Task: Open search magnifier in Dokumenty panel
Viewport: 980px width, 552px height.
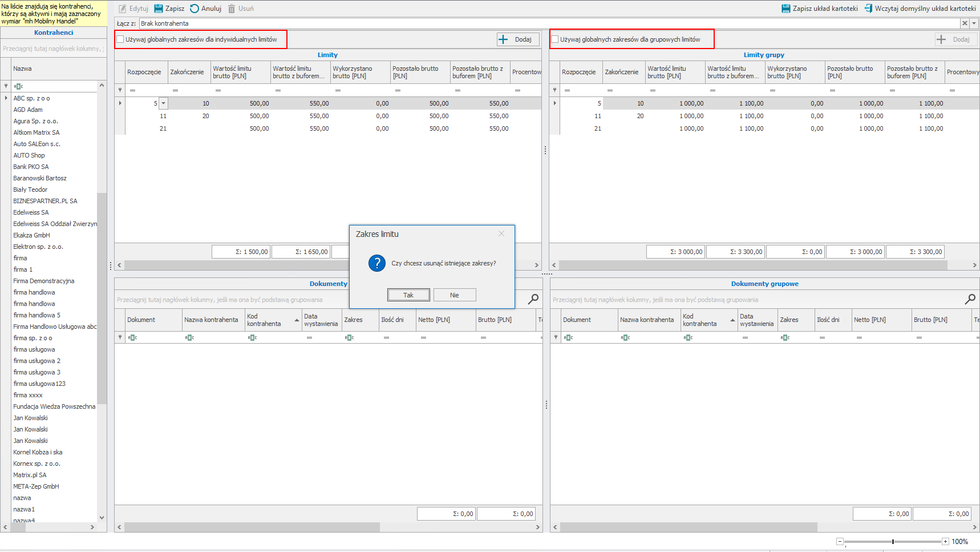Action: click(x=533, y=299)
